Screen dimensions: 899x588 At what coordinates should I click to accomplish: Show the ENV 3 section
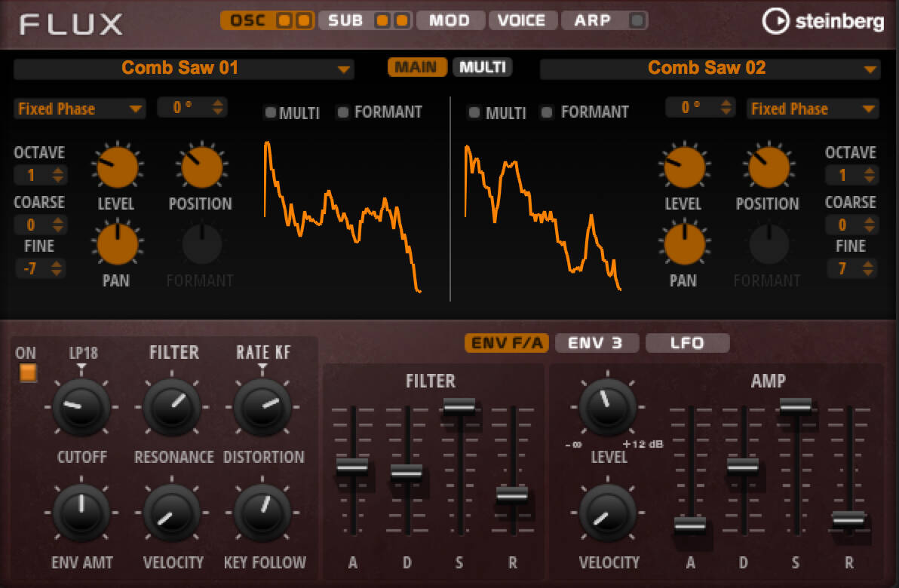(x=597, y=343)
